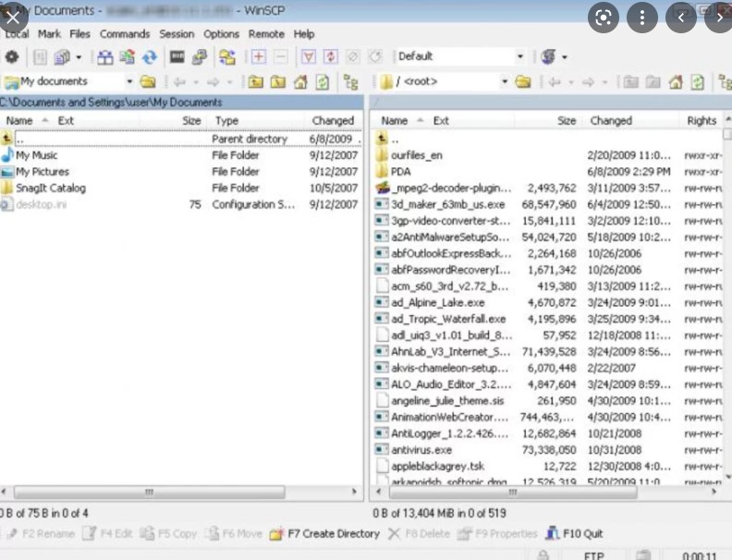The image size is (732, 560).
Task: Click F6 Move button
Action: (x=233, y=533)
